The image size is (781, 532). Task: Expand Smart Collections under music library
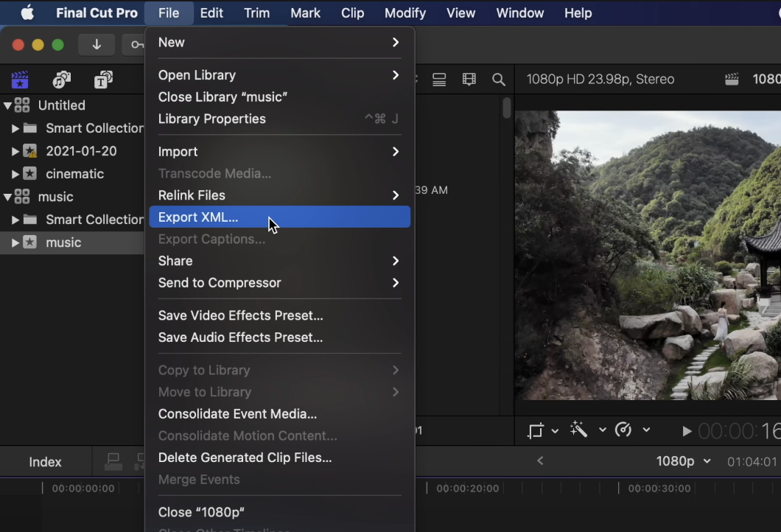pos(15,220)
